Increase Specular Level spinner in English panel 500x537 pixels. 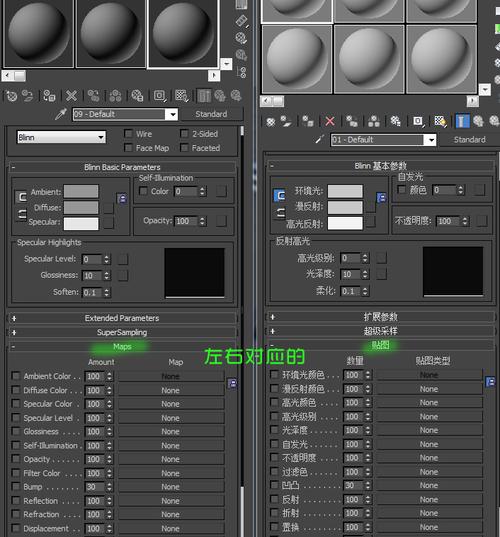pos(107,257)
